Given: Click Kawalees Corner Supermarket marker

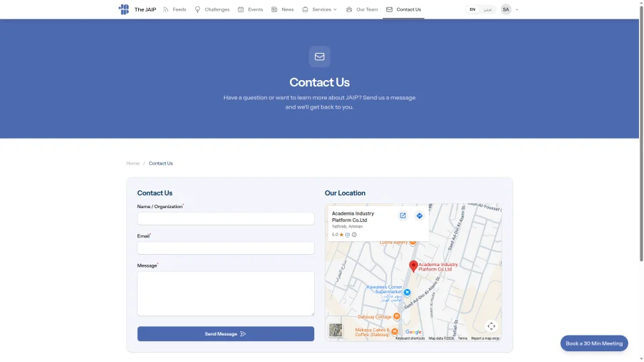Looking at the screenshot, I should click(407, 292).
